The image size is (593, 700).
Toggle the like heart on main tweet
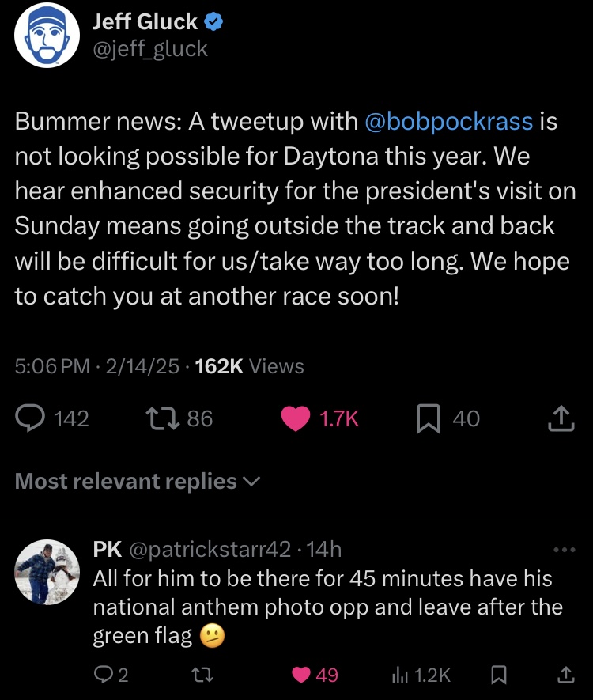(296, 418)
